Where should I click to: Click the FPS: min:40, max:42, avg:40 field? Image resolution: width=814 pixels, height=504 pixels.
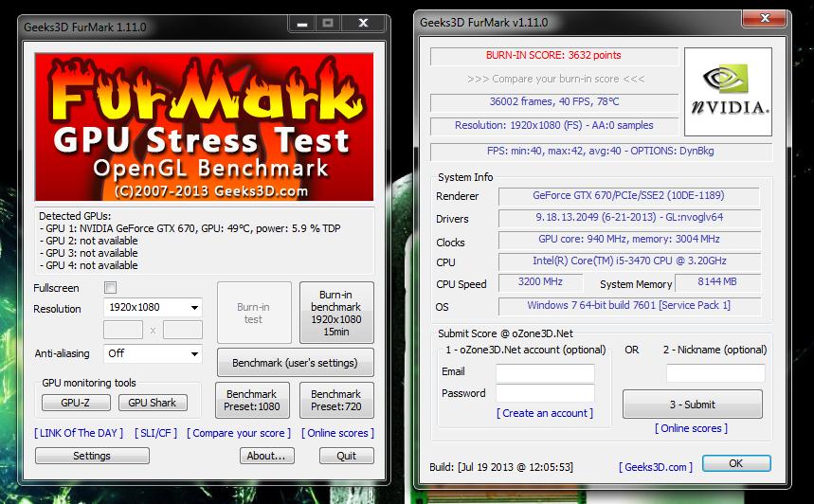(x=601, y=151)
